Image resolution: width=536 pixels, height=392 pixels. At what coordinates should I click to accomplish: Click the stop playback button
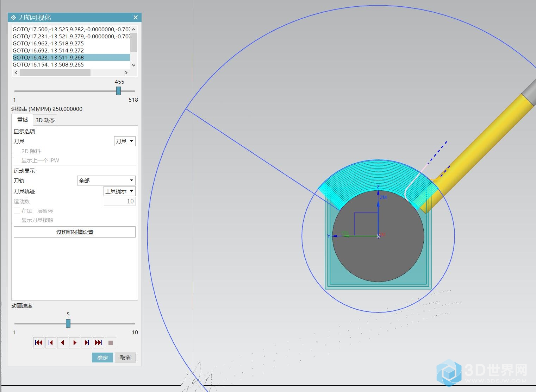[x=111, y=343]
